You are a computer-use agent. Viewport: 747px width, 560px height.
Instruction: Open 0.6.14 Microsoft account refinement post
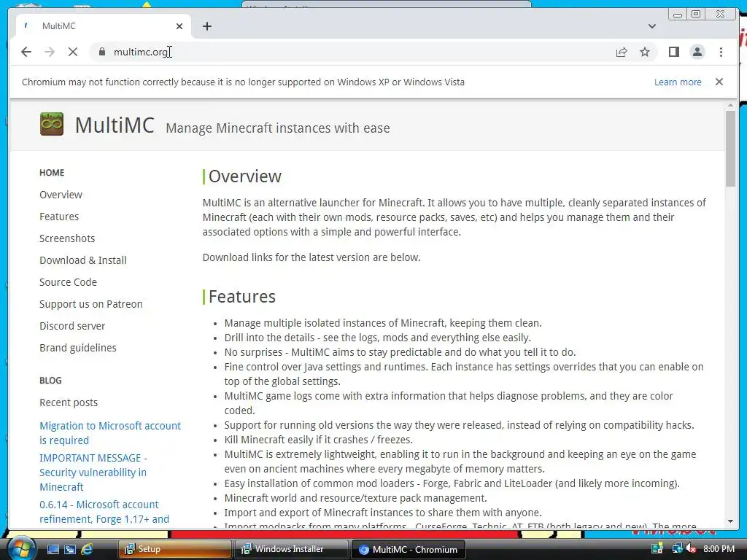click(x=104, y=512)
